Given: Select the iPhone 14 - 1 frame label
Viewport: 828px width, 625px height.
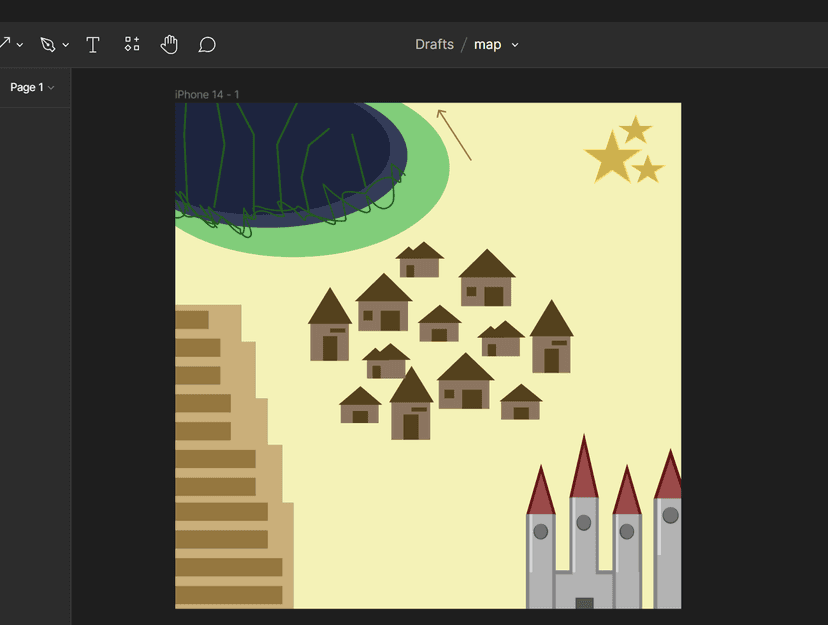Looking at the screenshot, I should 207,94.
